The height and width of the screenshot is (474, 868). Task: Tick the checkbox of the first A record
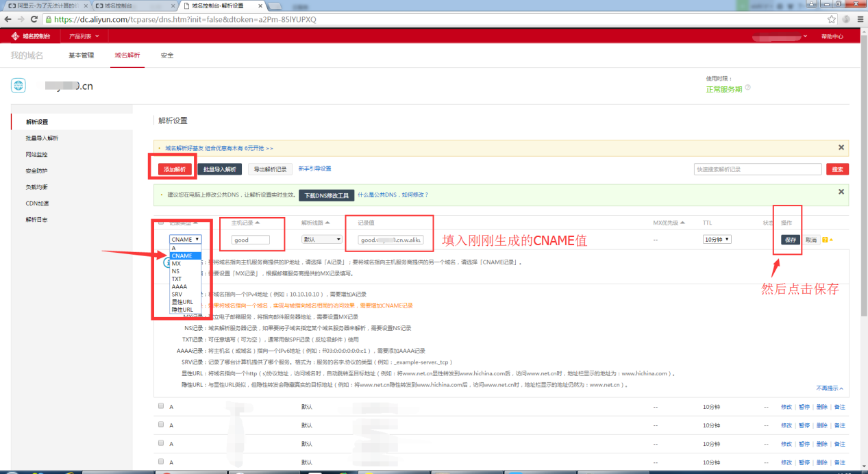[x=161, y=406]
